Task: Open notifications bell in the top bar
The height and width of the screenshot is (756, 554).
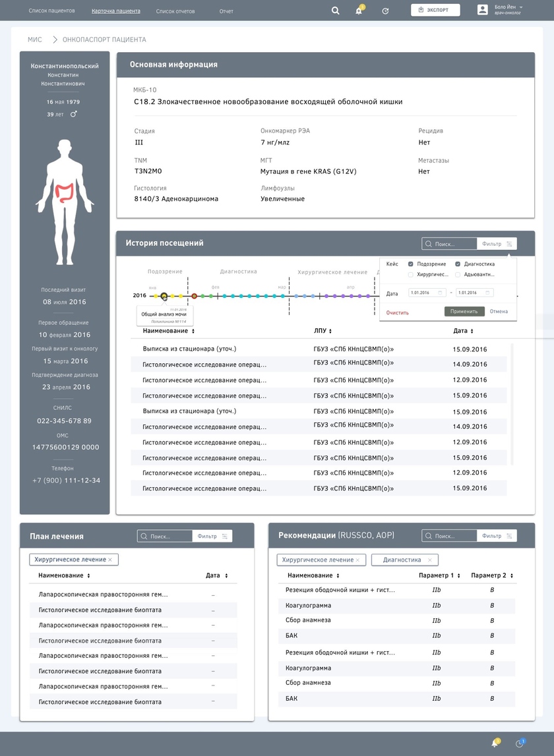Action: pyautogui.click(x=359, y=11)
